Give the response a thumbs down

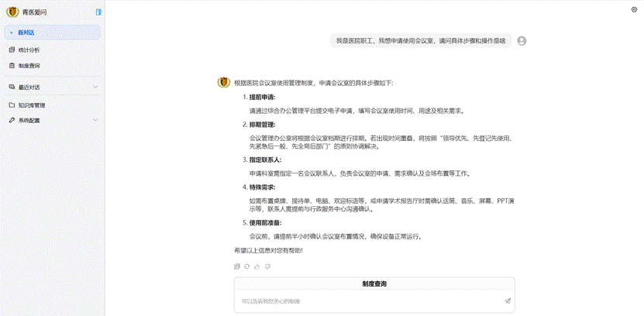(267, 266)
